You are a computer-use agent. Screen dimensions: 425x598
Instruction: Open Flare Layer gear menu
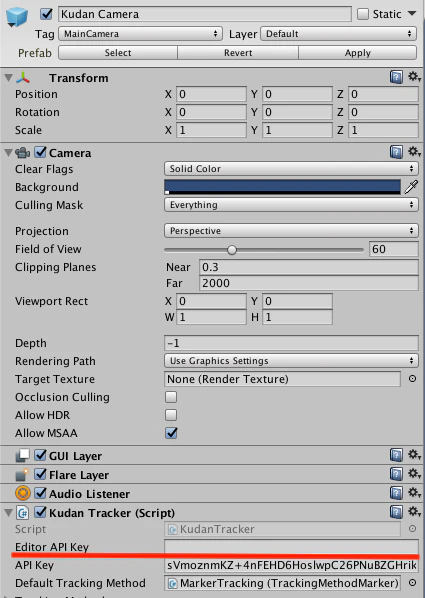pos(414,474)
